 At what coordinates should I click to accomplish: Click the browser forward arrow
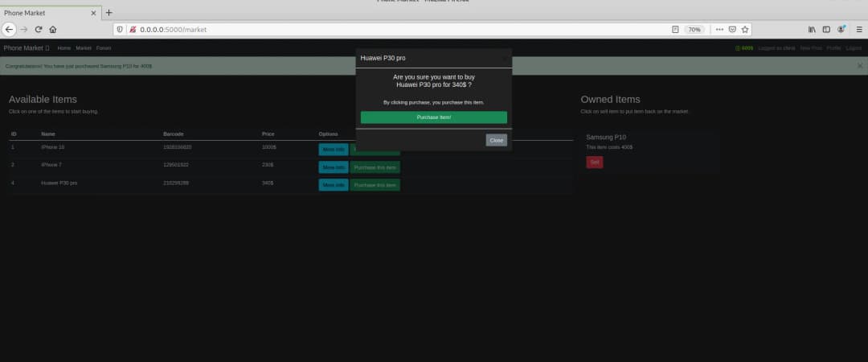click(24, 30)
